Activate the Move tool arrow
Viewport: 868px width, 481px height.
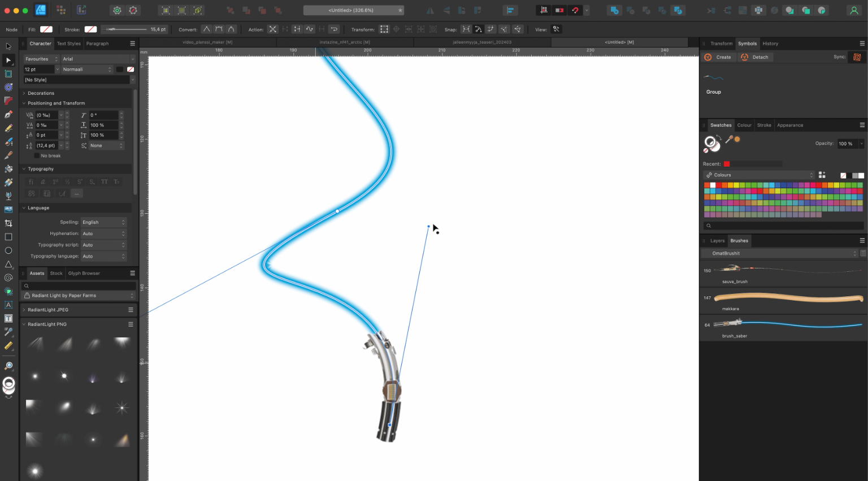(x=8, y=46)
